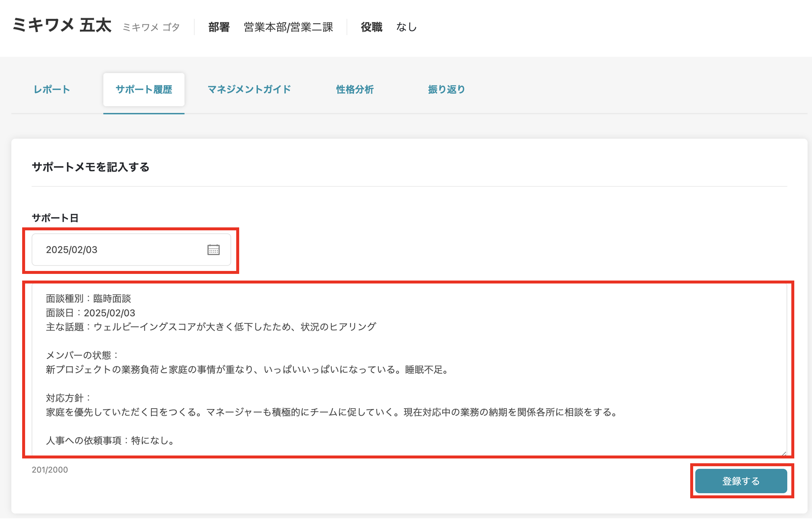Click the department text 営業本部/営業二課
This screenshot has height=519, width=812.
click(x=288, y=27)
